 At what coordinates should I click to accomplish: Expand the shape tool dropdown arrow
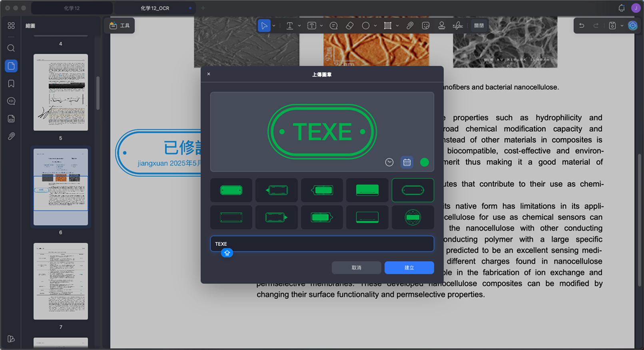pyautogui.click(x=375, y=26)
